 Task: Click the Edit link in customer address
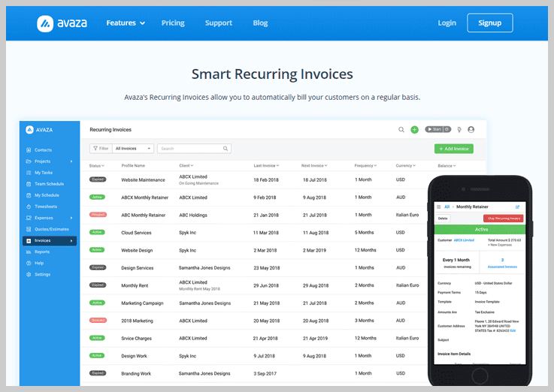(x=513, y=330)
